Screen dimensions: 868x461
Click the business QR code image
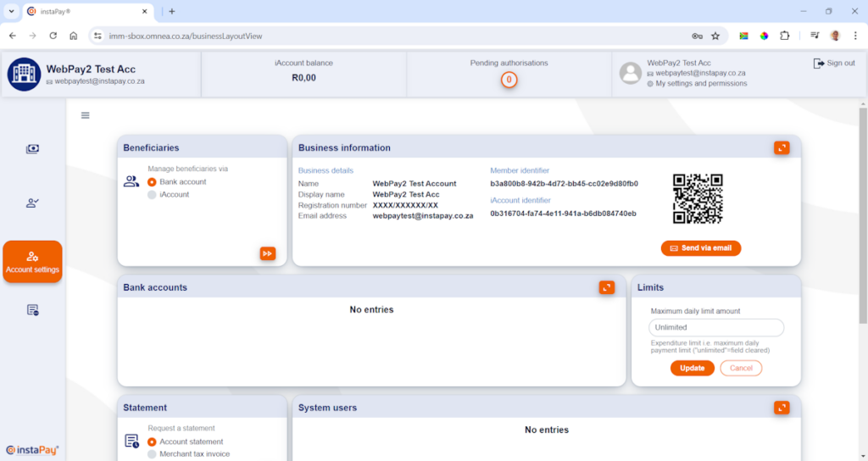click(x=698, y=198)
